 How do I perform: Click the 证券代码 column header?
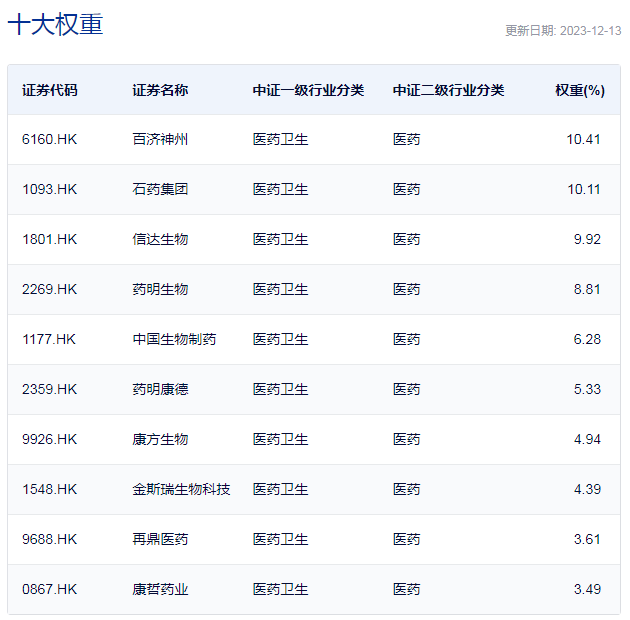pos(49,90)
